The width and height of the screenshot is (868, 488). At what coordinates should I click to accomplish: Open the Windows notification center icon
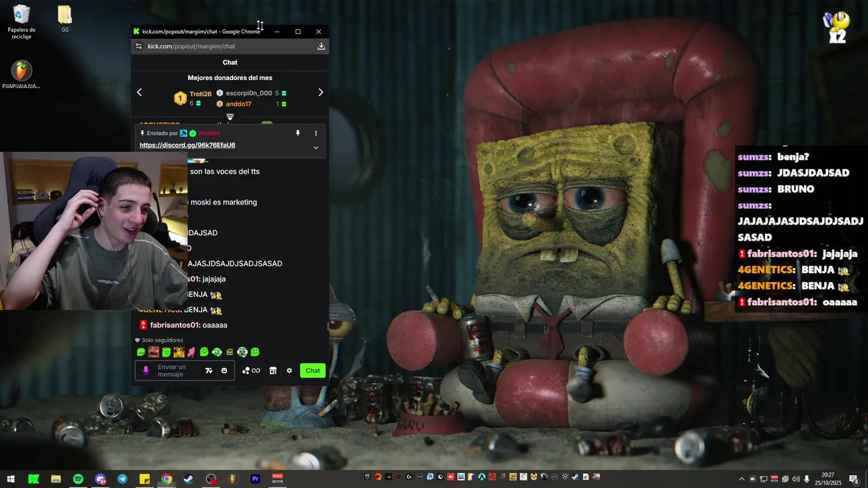coord(854,479)
